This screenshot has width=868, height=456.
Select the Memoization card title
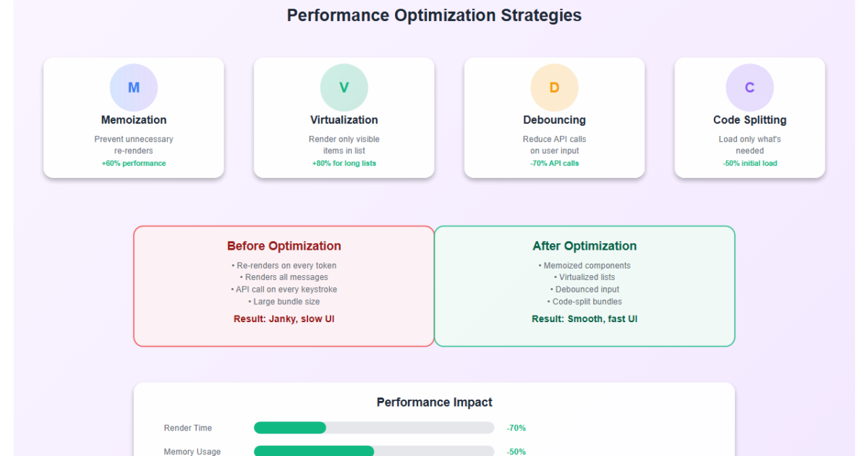point(134,120)
